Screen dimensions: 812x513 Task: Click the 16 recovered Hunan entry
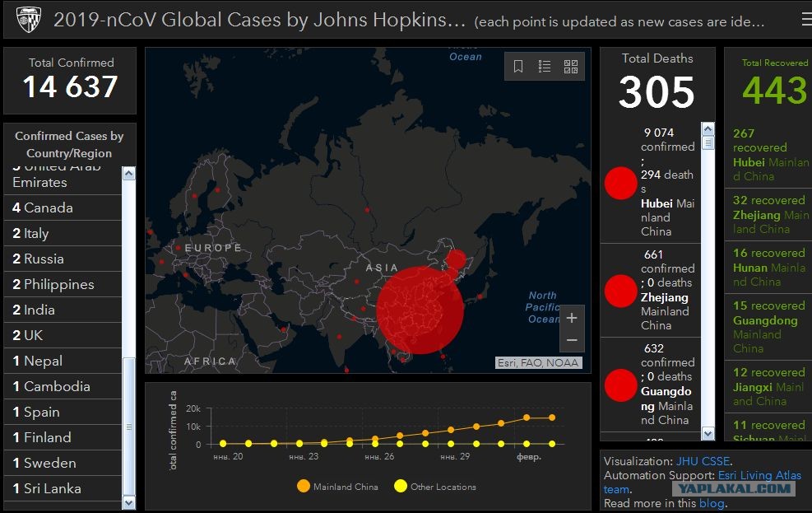click(x=768, y=268)
